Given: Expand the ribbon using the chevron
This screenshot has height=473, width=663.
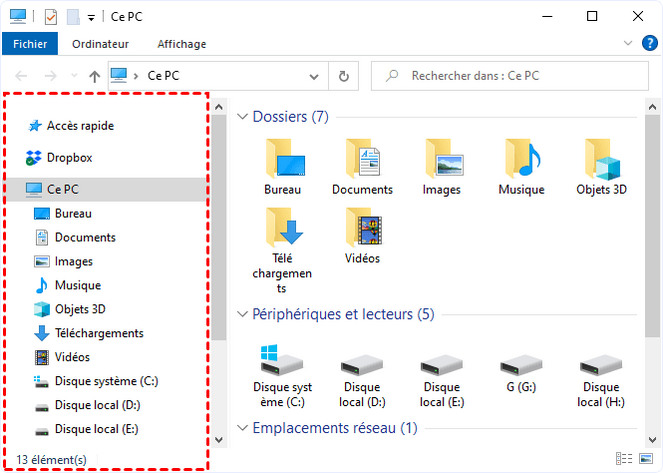Looking at the screenshot, I should click(627, 44).
